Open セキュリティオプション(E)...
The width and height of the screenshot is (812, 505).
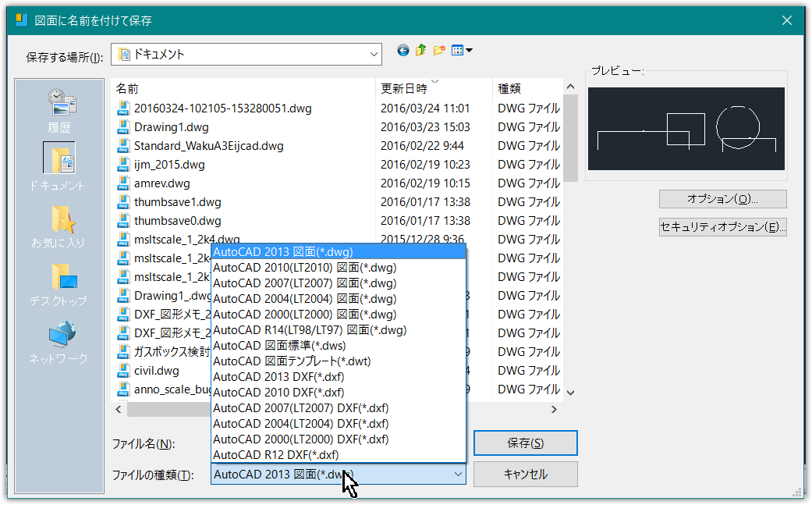722,227
